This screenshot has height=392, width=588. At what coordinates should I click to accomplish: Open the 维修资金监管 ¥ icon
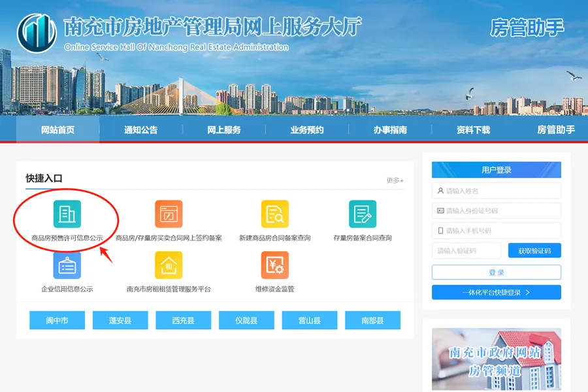click(x=275, y=265)
